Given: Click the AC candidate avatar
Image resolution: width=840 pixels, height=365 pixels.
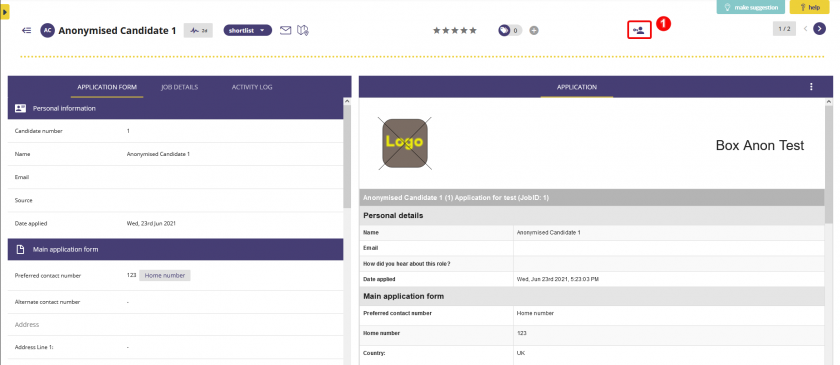Looking at the screenshot, I should tap(47, 31).
